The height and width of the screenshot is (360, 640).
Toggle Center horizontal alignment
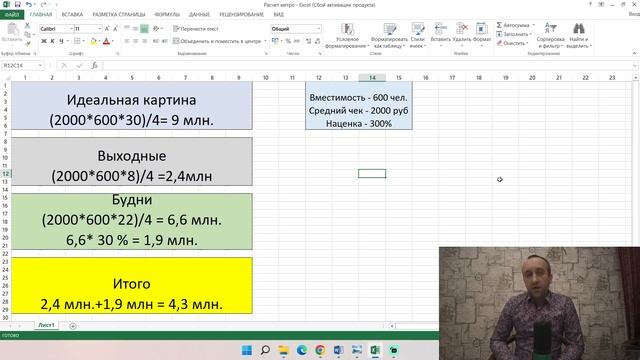[x=136, y=41]
